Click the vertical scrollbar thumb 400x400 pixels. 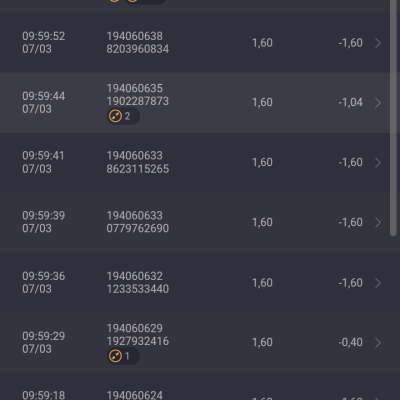393,117
